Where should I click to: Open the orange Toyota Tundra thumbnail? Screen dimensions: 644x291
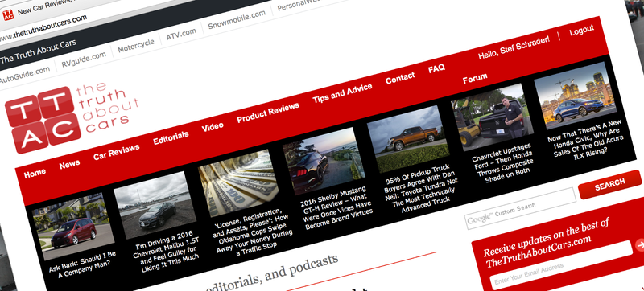click(x=408, y=138)
